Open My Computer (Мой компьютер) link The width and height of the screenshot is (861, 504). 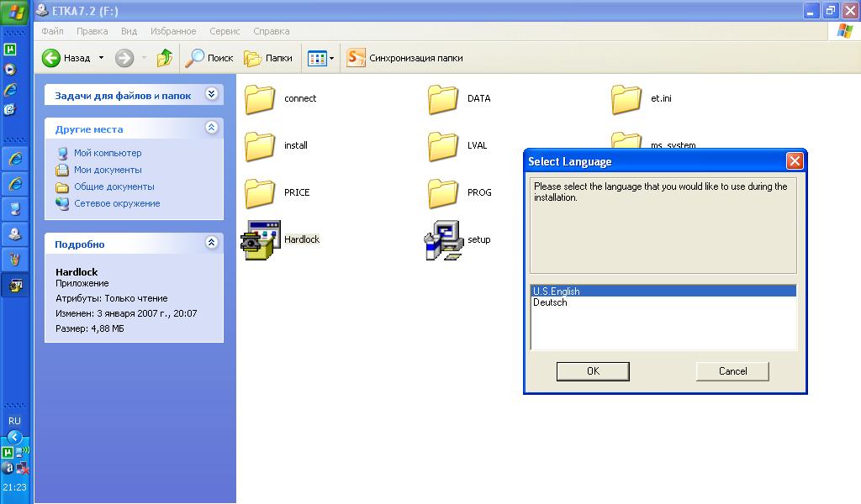107,153
